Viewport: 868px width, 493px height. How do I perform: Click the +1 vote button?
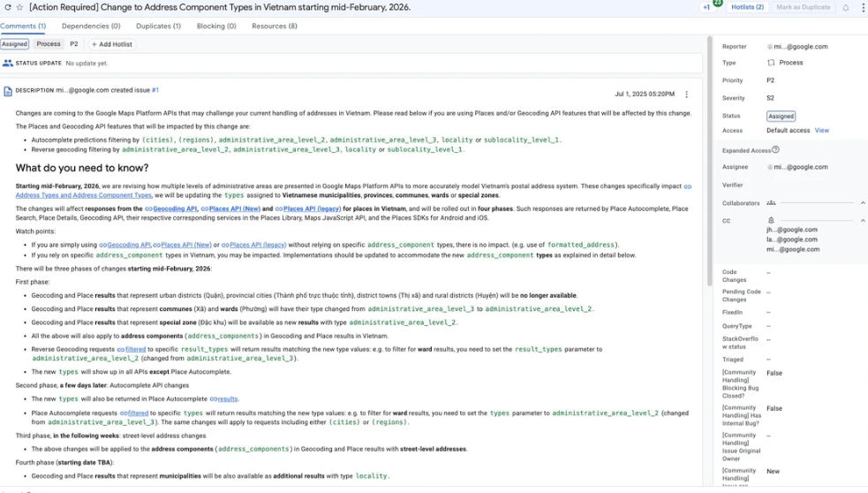pyautogui.click(x=707, y=7)
